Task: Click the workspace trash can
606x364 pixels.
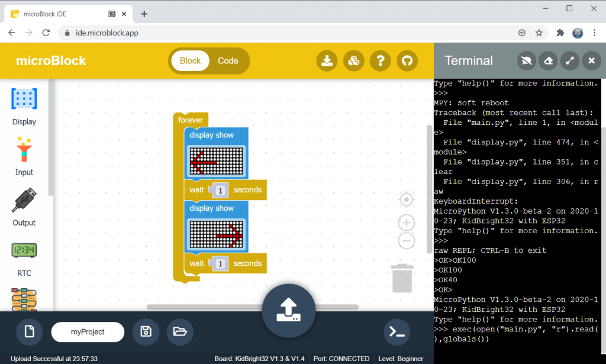Action: [x=402, y=278]
